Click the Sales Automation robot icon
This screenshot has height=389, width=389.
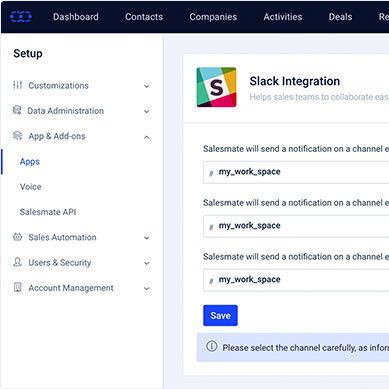[x=17, y=237]
